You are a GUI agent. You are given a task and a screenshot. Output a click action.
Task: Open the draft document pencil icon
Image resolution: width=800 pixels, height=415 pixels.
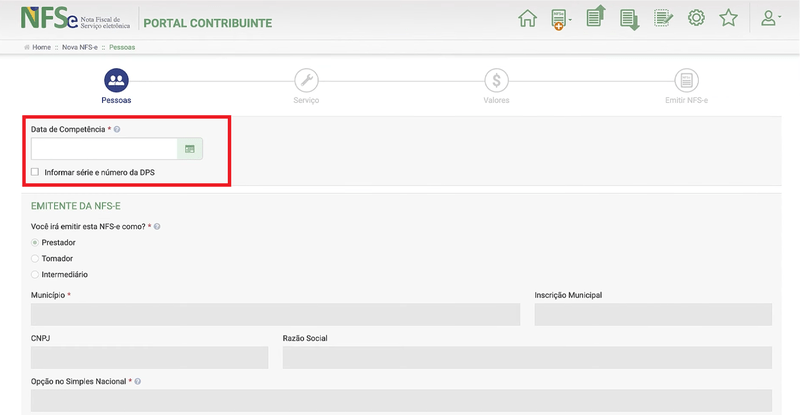click(x=662, y=19)
